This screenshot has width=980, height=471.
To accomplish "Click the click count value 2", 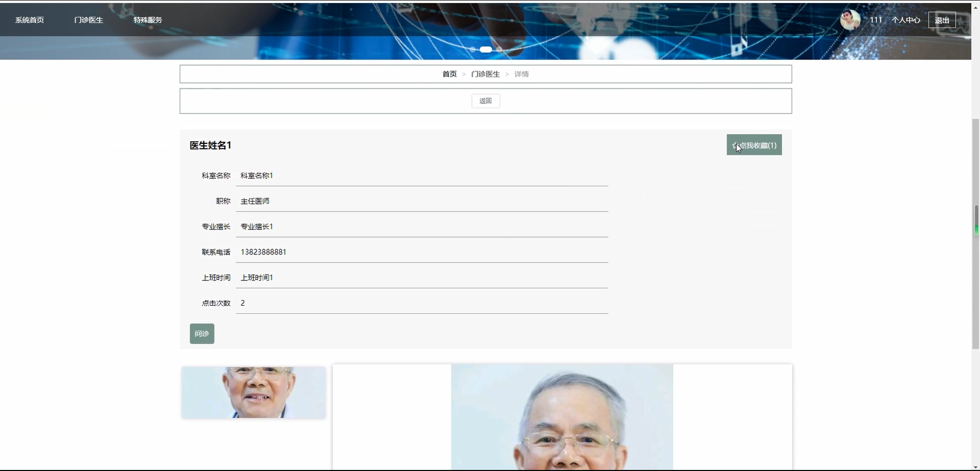I will click(243, 303).
